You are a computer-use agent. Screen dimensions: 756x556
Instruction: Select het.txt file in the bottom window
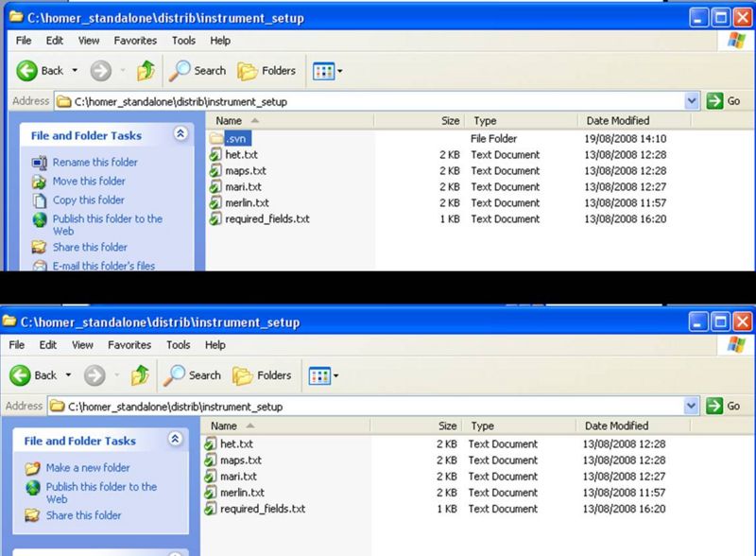point(235,444)
